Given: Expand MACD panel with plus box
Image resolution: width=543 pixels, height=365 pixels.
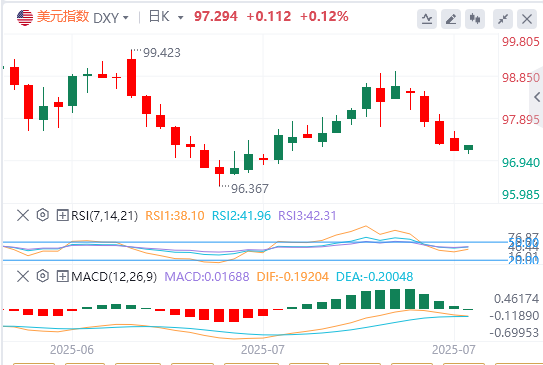Looking at the screenshot, I should click(62, 276).
